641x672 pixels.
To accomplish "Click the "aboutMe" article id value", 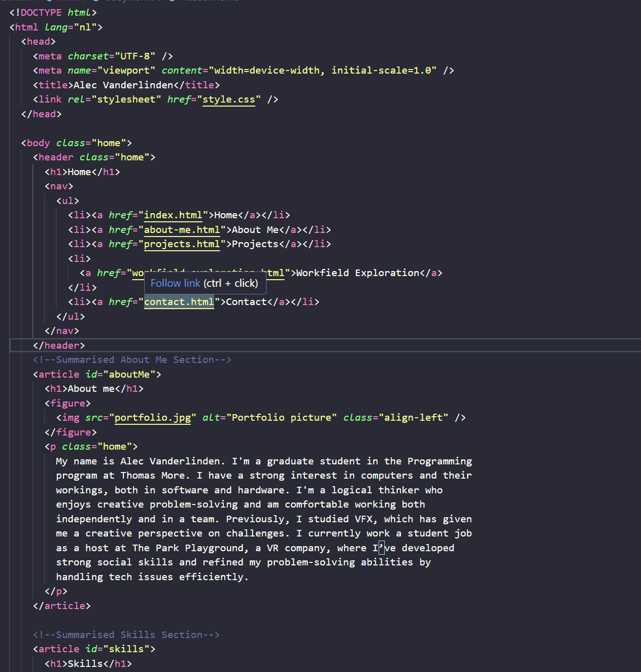I will pyautogui.click(x=129, y=375).
